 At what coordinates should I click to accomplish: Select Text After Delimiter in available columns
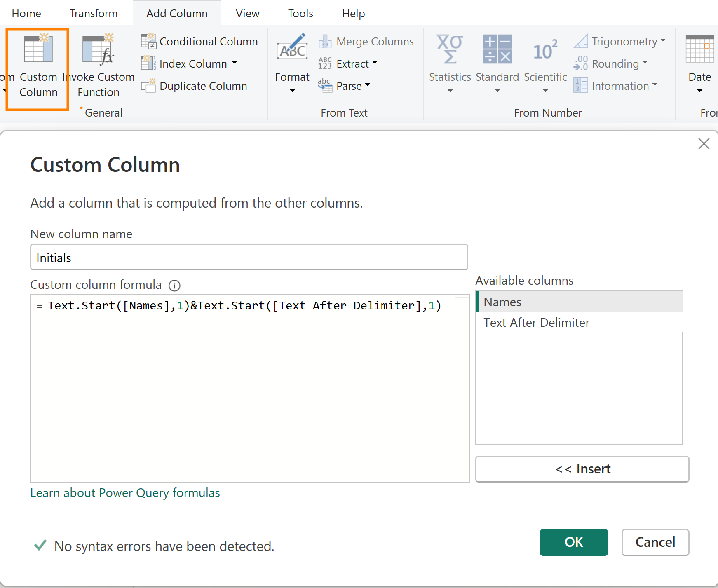[536, 322]
